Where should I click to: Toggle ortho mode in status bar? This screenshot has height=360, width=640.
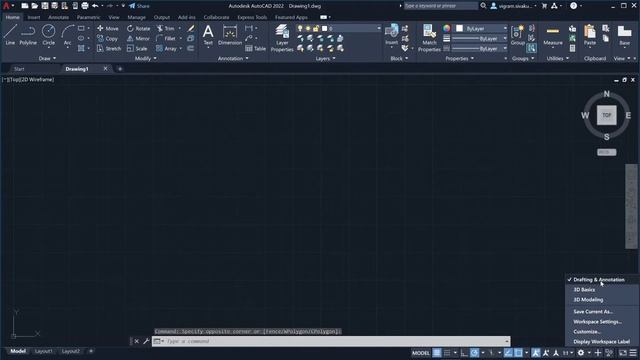(464, 353)
